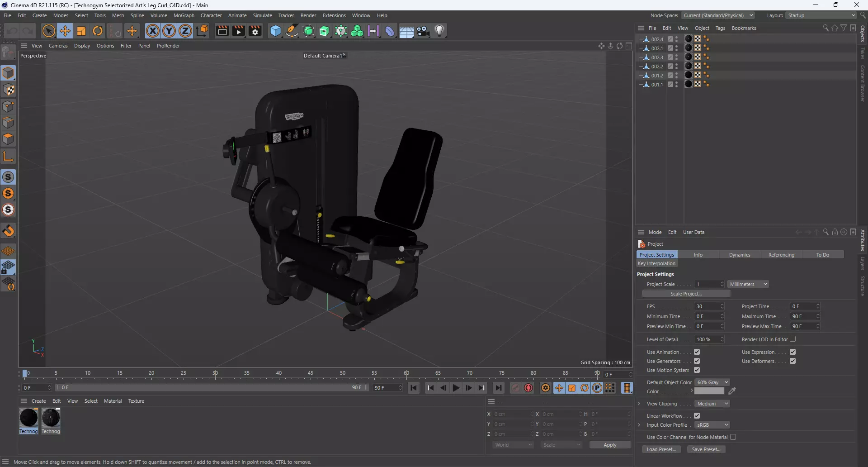Activate the Move tool
Viewport: 868px width, 467px height.
pos(65,31)
